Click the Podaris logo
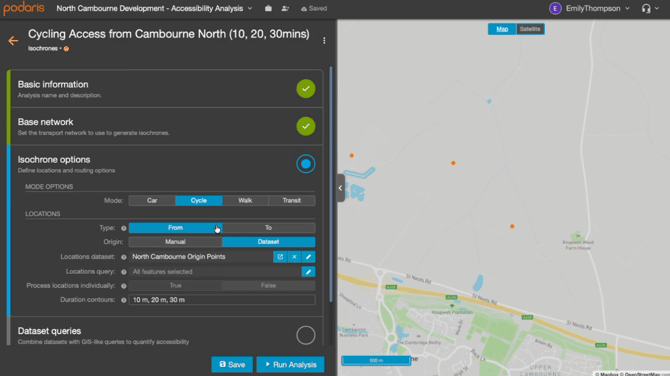The width and height of the screenshot is (670, 376). click(24, 8)
